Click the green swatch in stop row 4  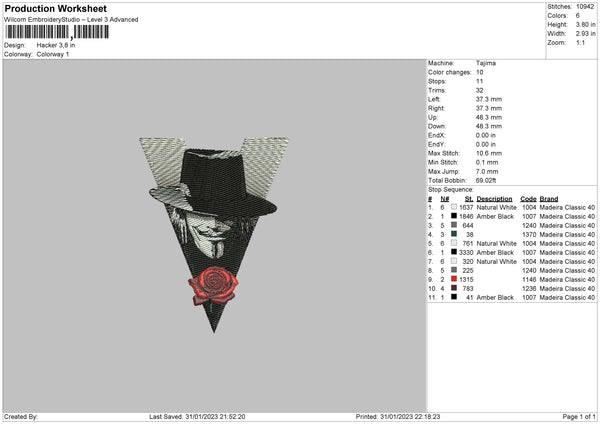pos(454,234)
